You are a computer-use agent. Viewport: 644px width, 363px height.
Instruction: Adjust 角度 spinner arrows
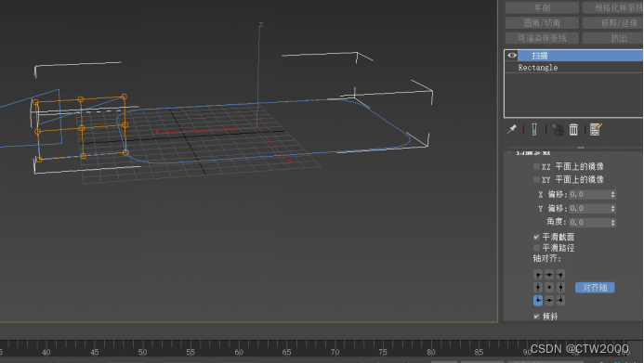coord(612,222)
